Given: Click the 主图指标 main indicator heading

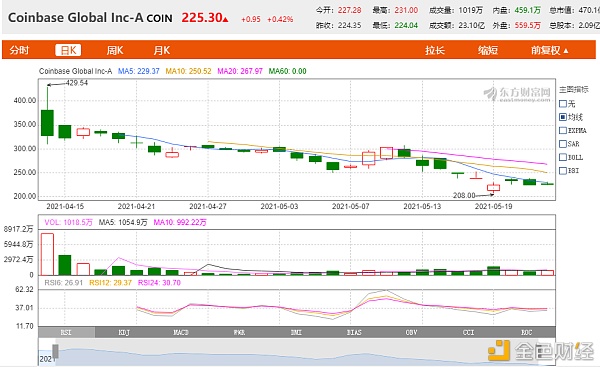Looking at the screenshot, I should [x=574, y=90].
